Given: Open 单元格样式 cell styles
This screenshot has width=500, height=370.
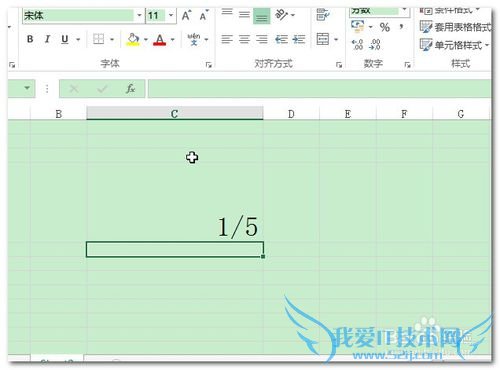Looking at the screenshot, I should point(454,45).
